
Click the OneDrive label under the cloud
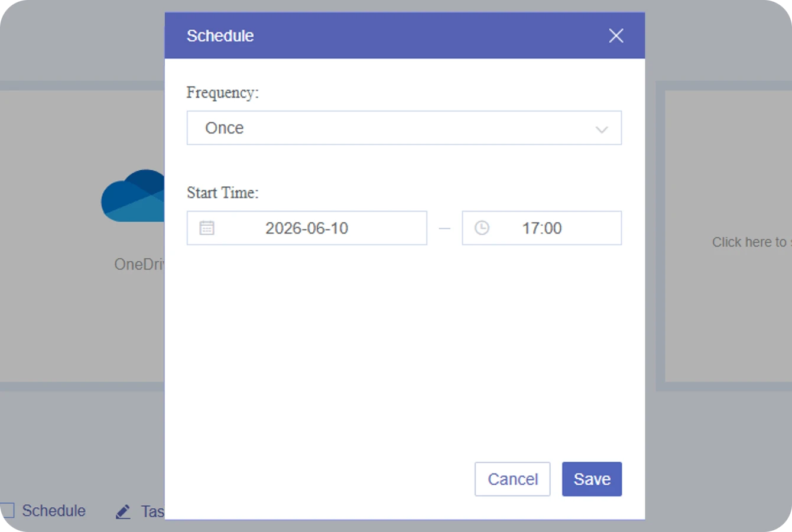(139, 264)
